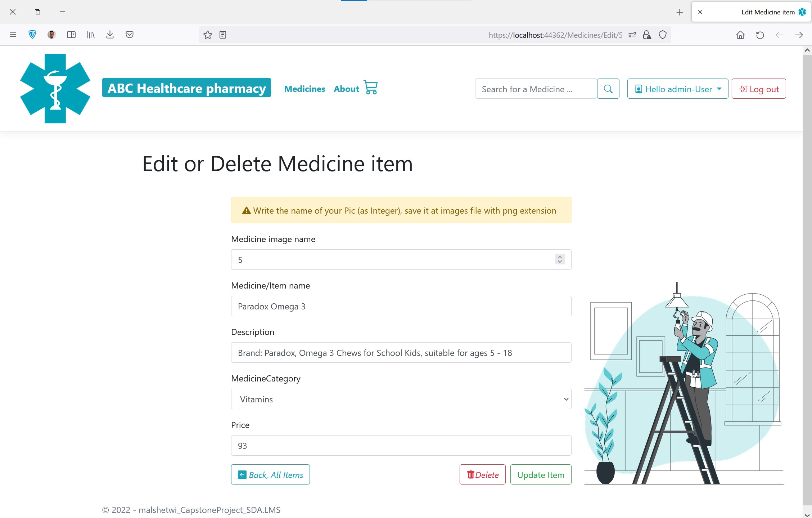The image size is (812, 518).
Task: Toggle reader view in the address bar
Action: point(222,35)
